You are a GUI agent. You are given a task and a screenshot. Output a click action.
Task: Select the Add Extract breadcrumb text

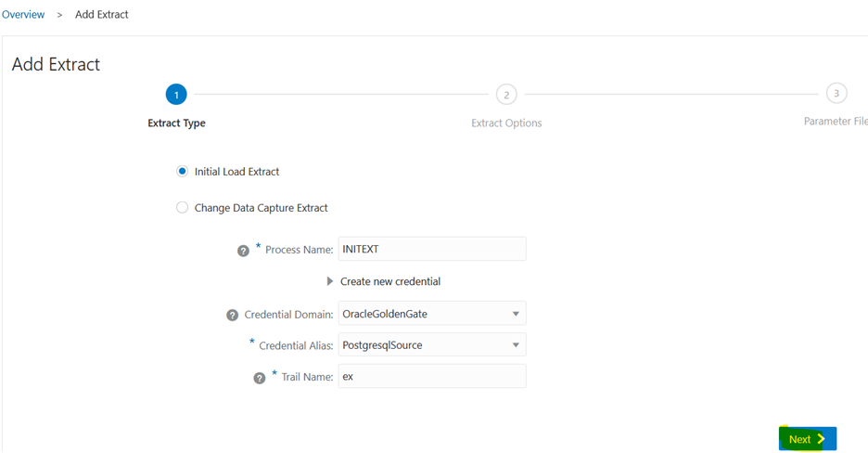102,15
